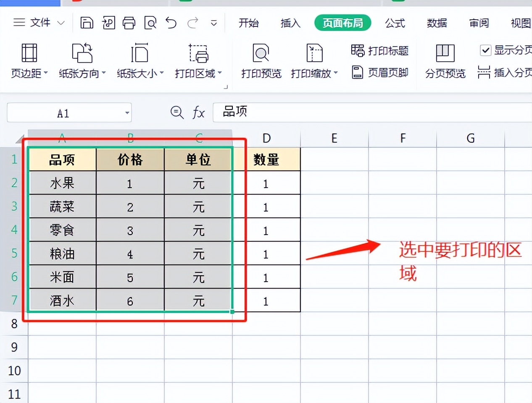Open the 视图 tab

coord(521,23)
